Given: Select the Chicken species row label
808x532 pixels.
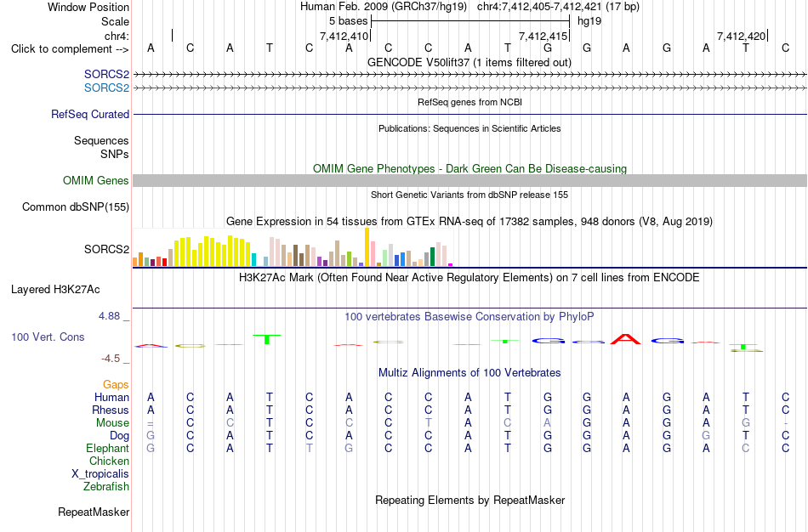Looking at the screenshot, I should click(109, 461).
